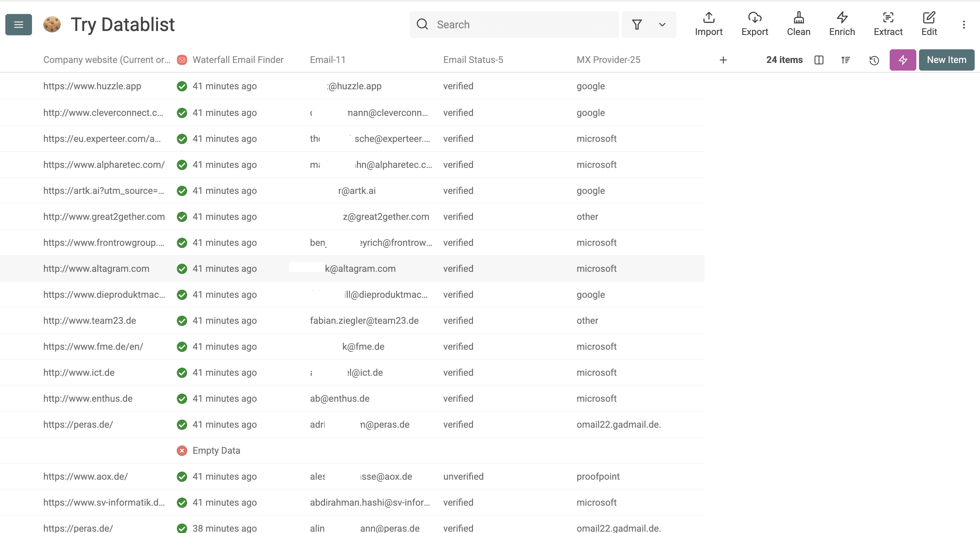Open the hamburger navigation menu
The image size is (980, 533).
pos(18,24)
